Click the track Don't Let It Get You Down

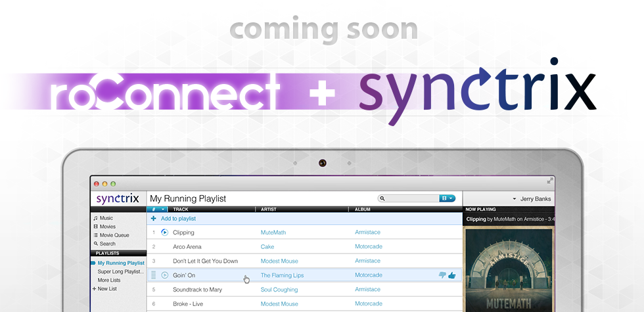[x=205, y=261]
